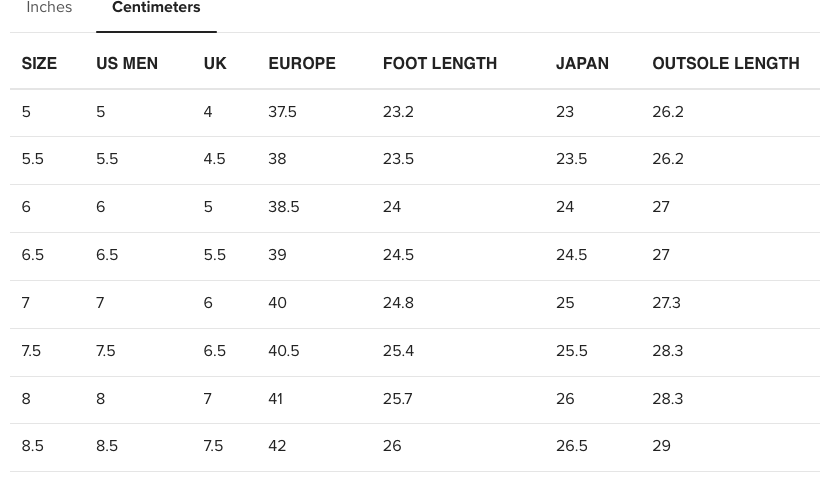Select the 27.3 outsole length cell

coord(666,303)
